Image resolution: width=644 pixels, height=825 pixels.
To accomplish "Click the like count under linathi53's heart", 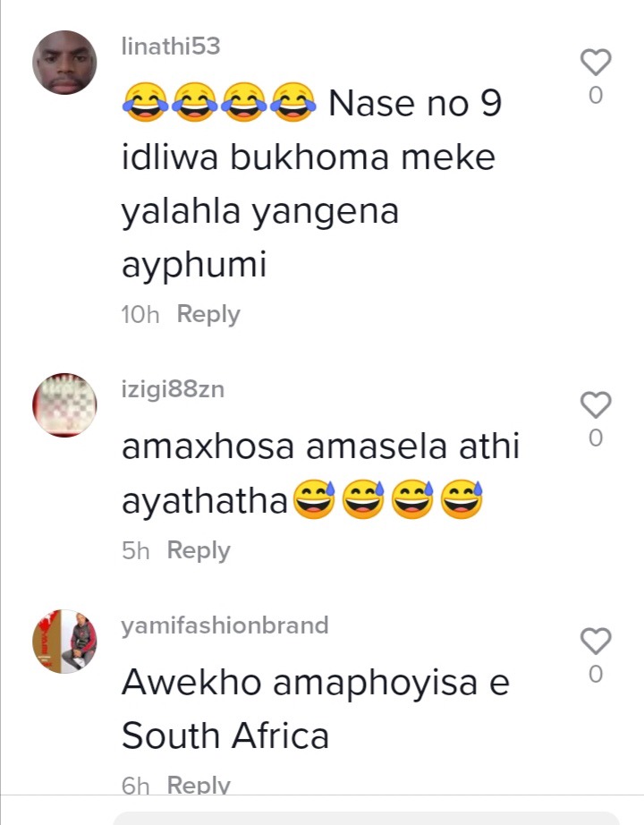I will [596, 95].
